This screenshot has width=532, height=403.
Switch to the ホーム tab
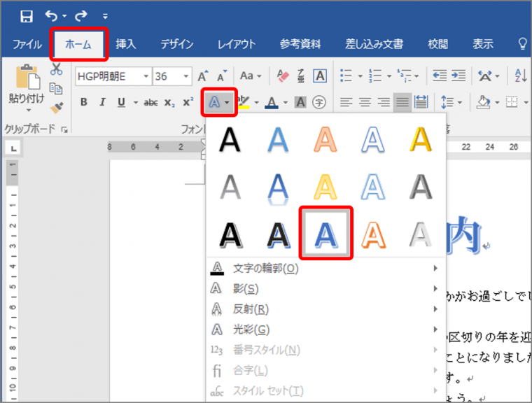click(x=78, y=44)
